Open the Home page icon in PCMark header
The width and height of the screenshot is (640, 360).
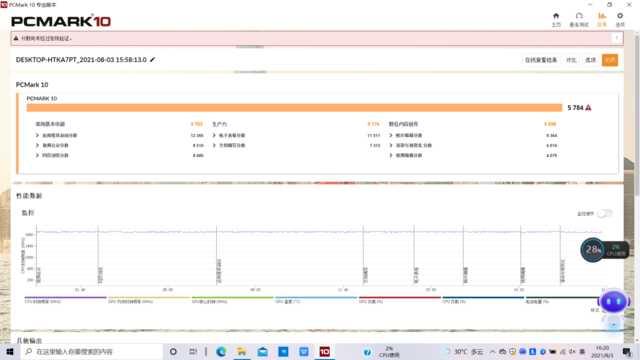[556, 19]
